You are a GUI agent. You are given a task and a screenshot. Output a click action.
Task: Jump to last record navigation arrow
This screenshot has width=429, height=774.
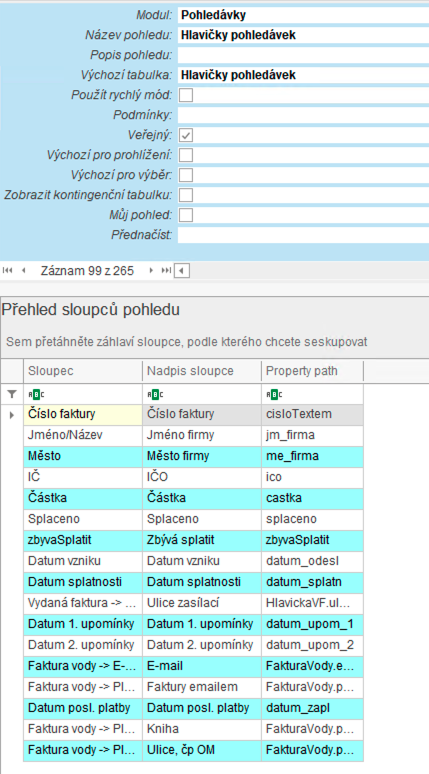coord(166,271)
